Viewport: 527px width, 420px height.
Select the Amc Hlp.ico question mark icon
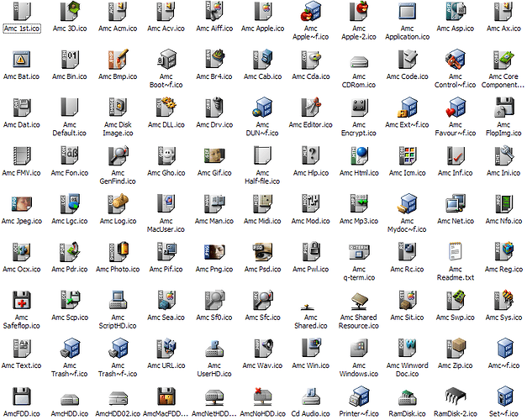click(311, 156)
